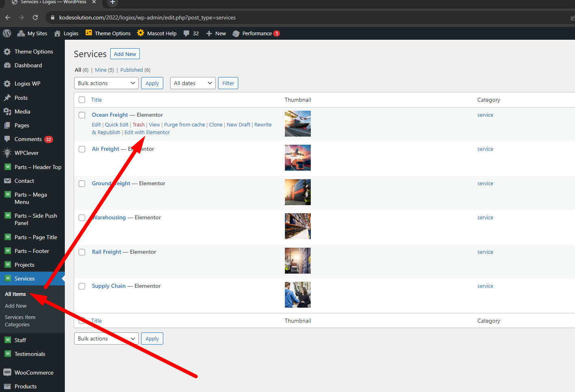575x392 pixels.
Task: Open the All dates dropdown
Action: (x=193, y=83)
